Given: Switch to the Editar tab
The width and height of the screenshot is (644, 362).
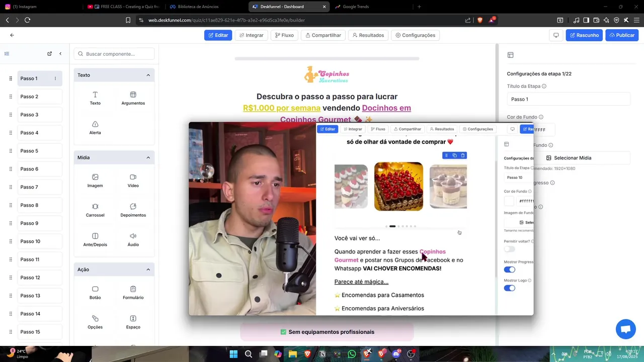Looking at the screenshot, I should [218, 35].
